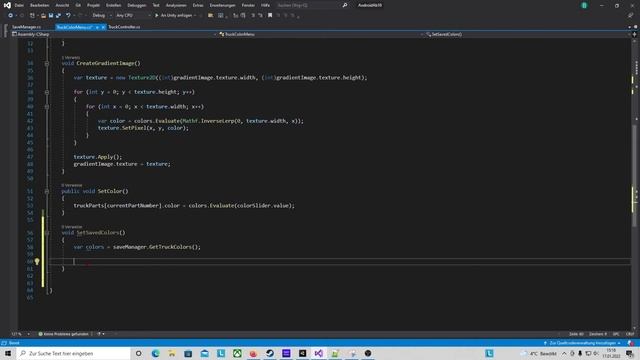
Task: Click the user account avatar icon
Action: (x=584, y=5)
